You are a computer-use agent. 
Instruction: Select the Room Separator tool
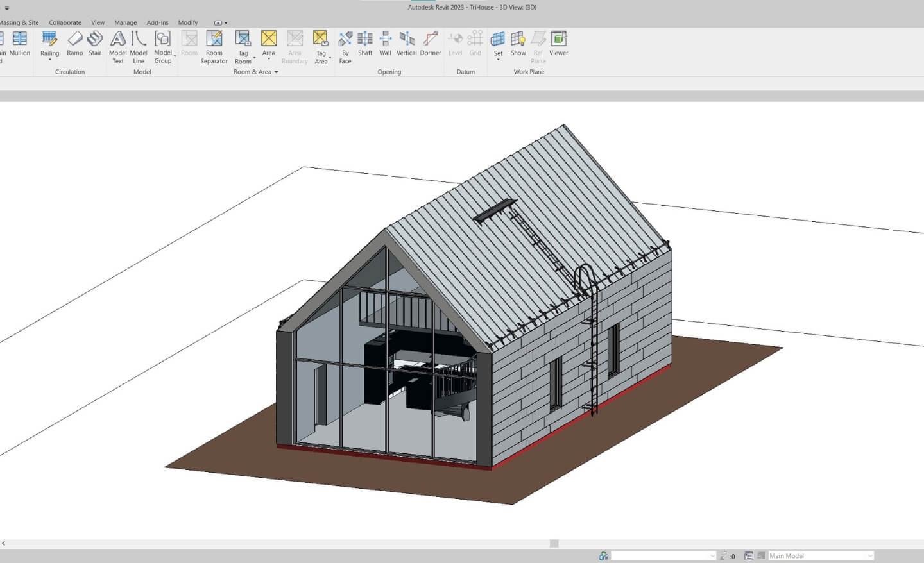[214, 47]
